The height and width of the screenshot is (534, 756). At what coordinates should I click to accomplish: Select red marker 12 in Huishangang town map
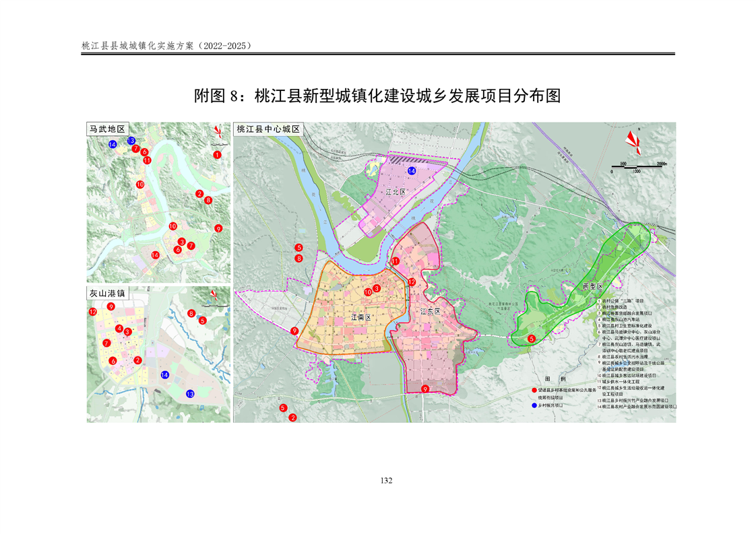point(93,312)
